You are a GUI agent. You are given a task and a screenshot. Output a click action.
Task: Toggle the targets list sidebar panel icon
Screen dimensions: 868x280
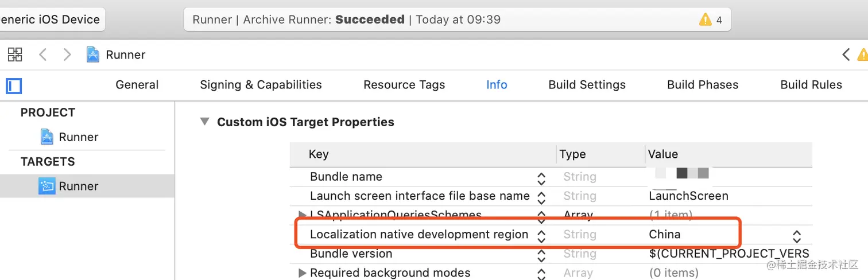14,86
